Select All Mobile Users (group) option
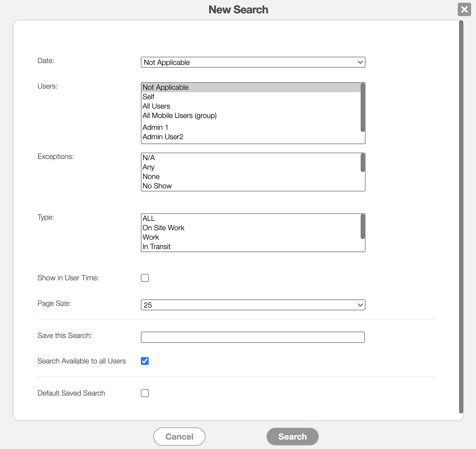 (x=179, y=116)
